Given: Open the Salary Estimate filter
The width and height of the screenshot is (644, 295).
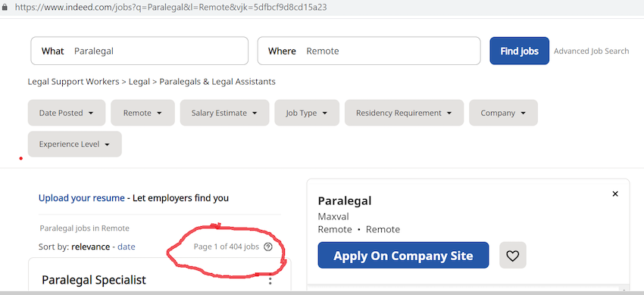Looking at the screenshot, I should click(x=224, y=113).
